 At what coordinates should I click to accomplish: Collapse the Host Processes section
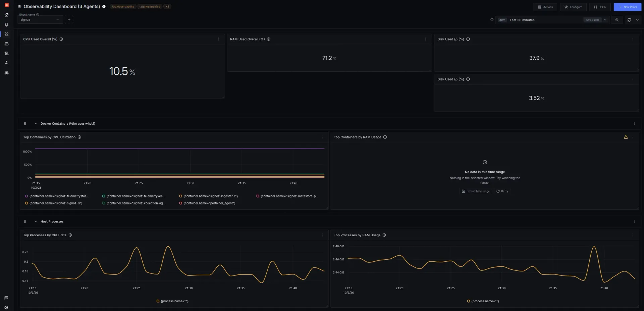pyautogui.click(x=36, y=222)
